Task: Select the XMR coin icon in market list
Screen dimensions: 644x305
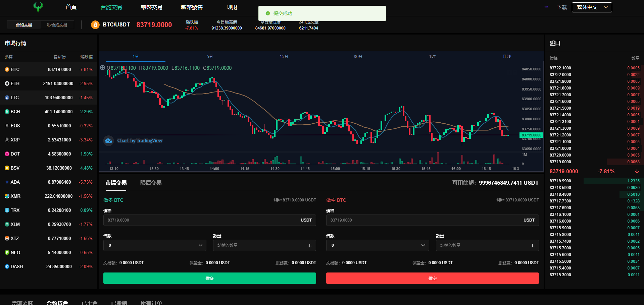Action: coord(7,196)
